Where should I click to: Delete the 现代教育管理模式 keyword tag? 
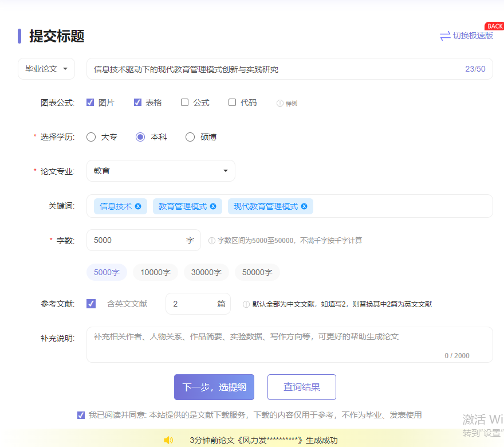click(304, 206)
